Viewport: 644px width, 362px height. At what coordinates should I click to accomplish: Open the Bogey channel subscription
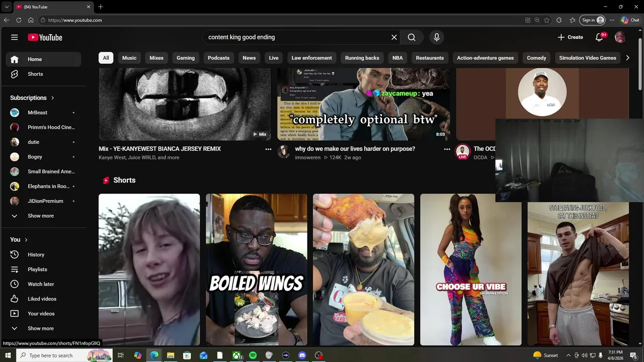point(43,157)
